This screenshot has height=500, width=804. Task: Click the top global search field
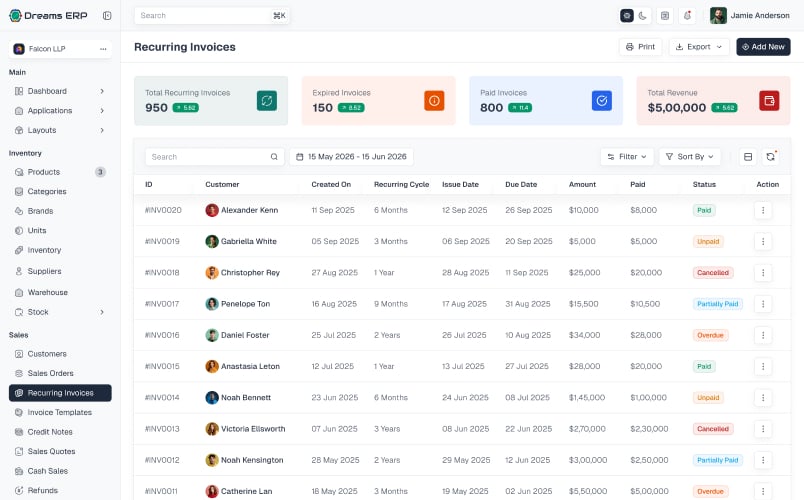(x=212, y=15)
